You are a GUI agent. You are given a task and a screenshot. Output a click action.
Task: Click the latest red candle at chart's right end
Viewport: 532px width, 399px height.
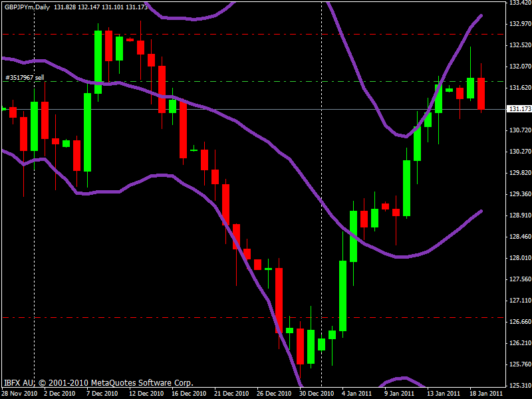click(x=481, y=94)
